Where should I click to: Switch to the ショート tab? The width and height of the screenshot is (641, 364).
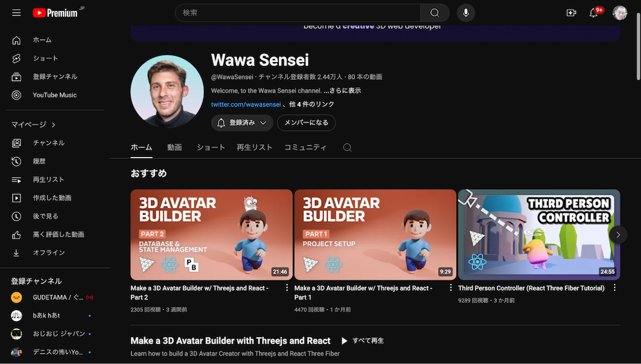point(211,147)
